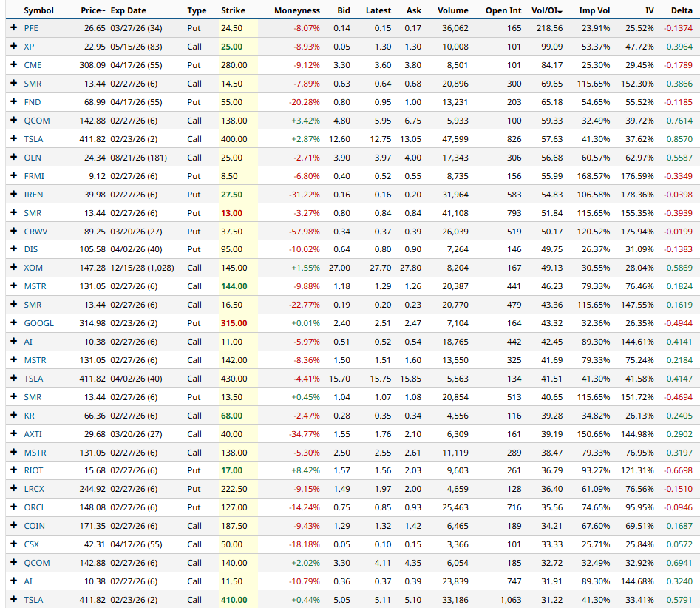
Task: Expand the COIN row plus icon
Action: (x=14, y=525)
